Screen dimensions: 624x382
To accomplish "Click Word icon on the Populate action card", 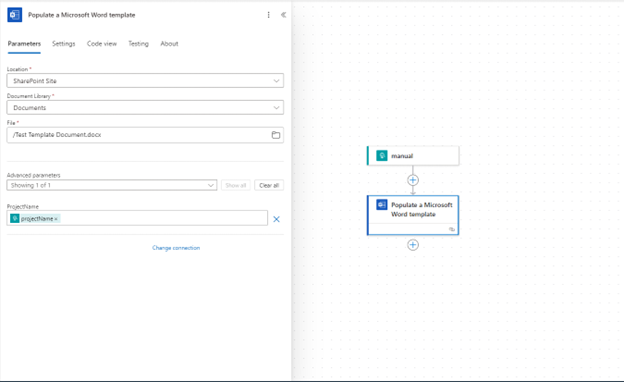I will [382, 205].
